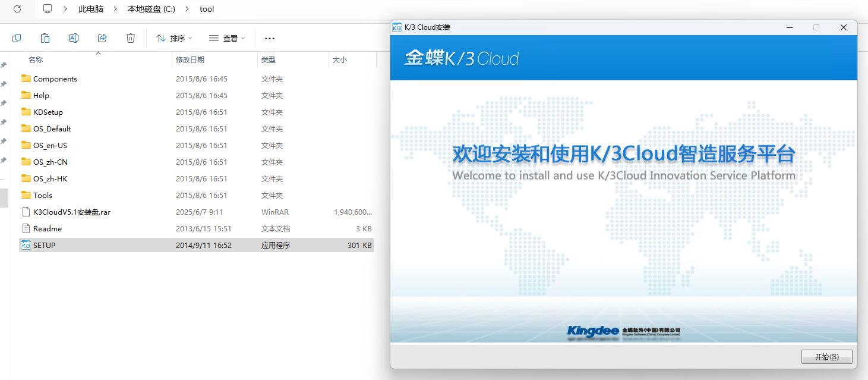
Task: Select KDSetup folder name
Action: coord(48,112)
